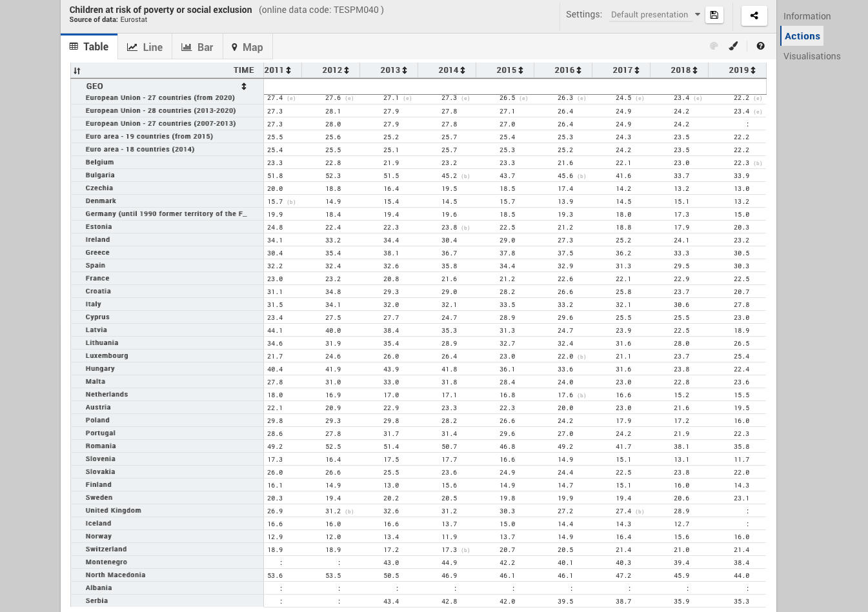Click Sweden's 2019 value 23.1

point(742,498)
